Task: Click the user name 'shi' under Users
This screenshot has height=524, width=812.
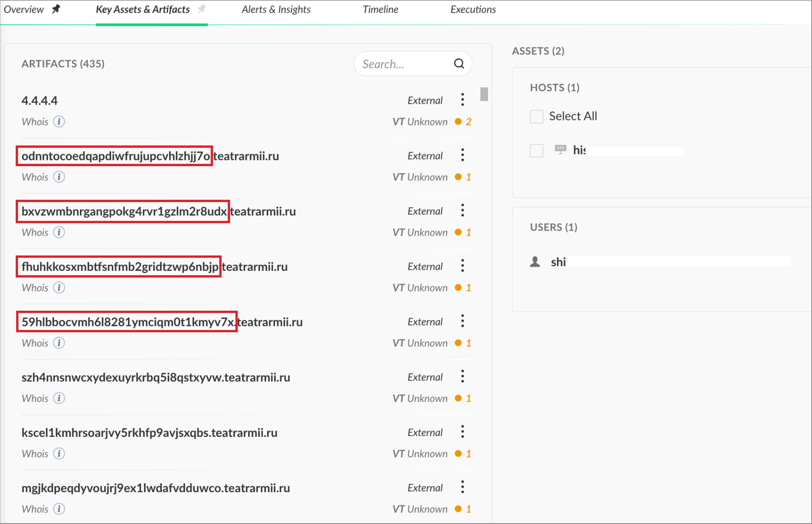Action: pos(559,262)
